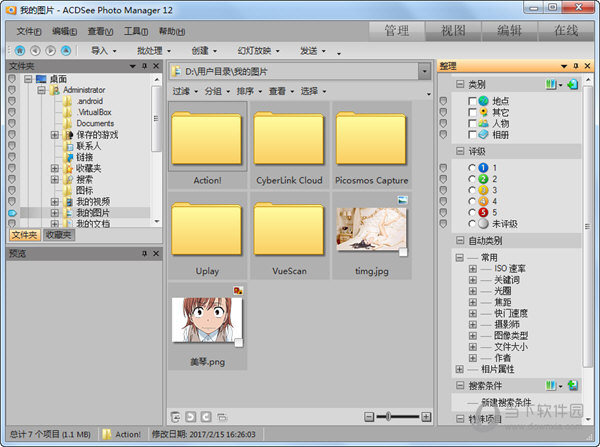Check the 其它 category checkbox
600x447 pixels.
click(x=472, y=112)
